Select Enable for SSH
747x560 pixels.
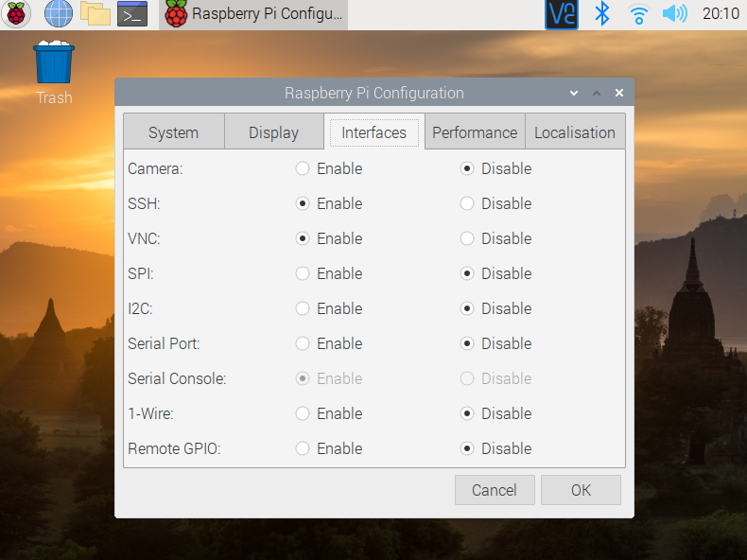point(329,203)
